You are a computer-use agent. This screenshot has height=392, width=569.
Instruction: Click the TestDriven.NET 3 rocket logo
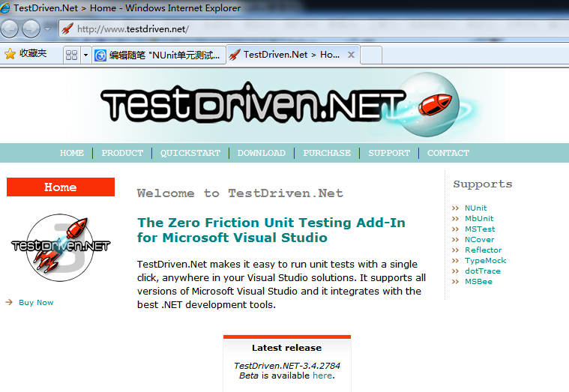click(61, 247)
